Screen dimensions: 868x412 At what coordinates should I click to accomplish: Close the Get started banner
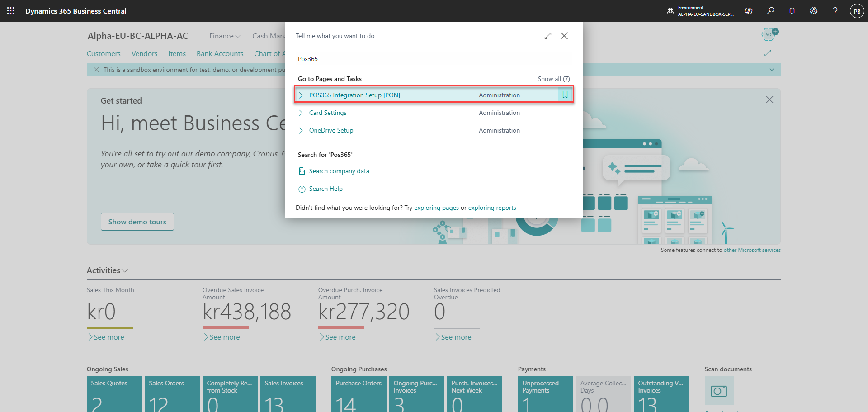769,99
